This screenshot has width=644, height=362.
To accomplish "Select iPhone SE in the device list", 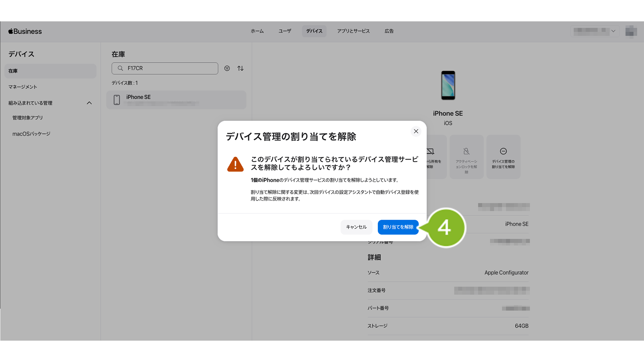I will point(176,100).
